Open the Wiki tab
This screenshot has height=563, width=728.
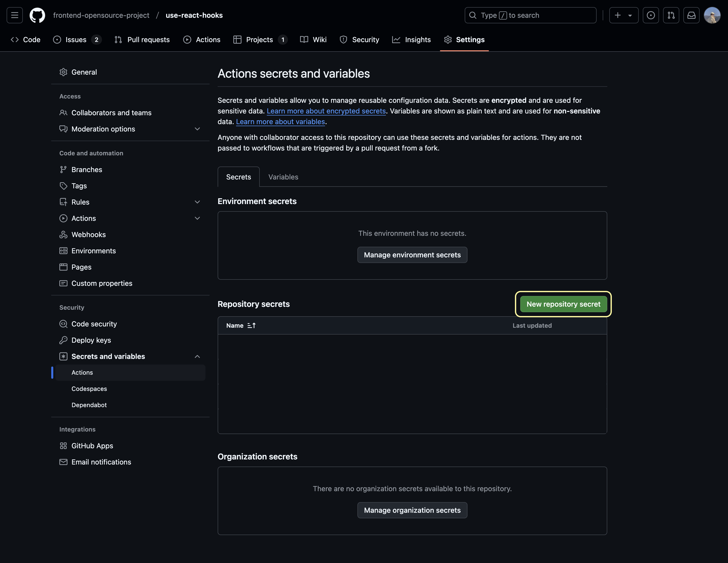pyautogui.click(x=313, y=40)
